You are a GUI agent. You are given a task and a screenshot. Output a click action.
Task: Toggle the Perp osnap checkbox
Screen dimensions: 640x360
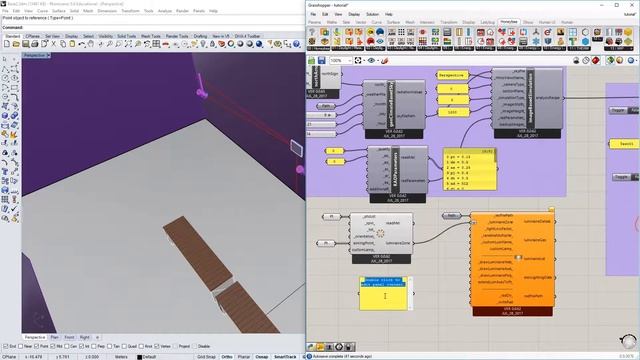click(x=94, y=346)
